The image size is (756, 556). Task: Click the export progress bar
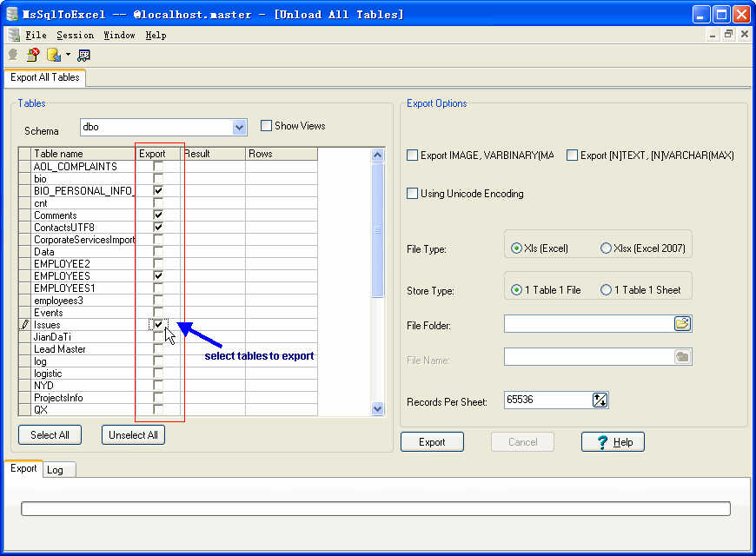pyautogui.click(x=375, y=509)
